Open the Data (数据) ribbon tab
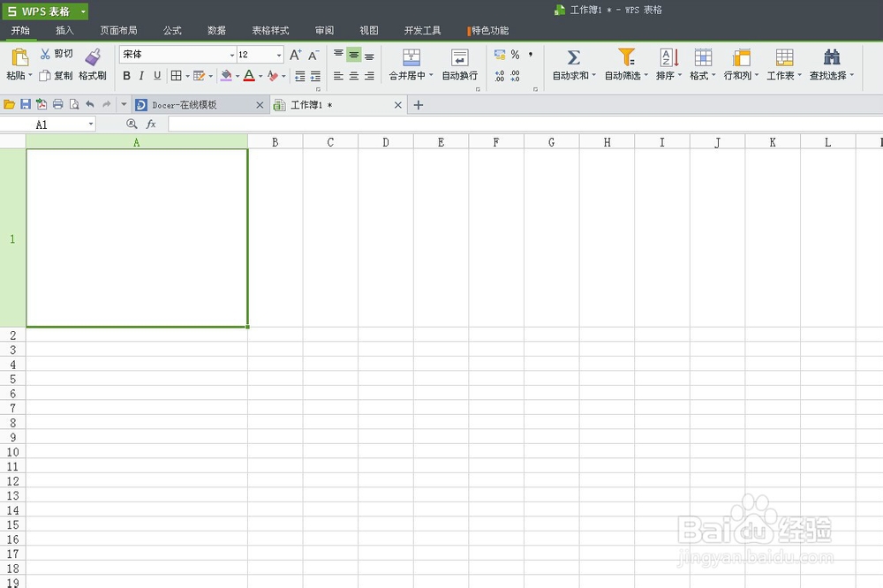883x588 pixels. coord(217,30)
